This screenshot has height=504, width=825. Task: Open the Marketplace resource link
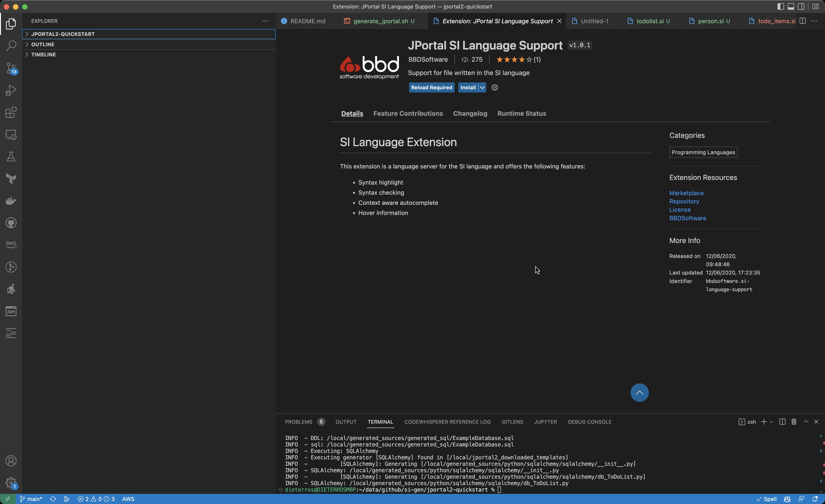point(686,193)
